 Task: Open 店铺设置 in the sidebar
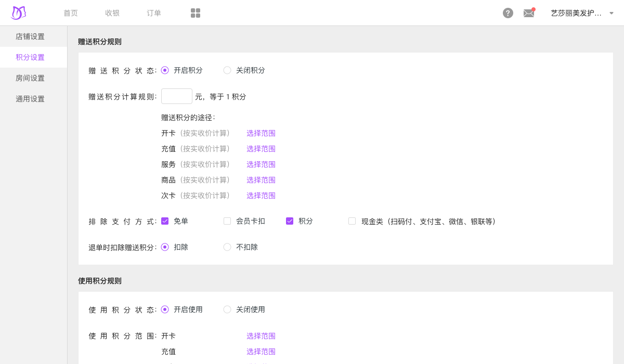(x=30, y=36)
